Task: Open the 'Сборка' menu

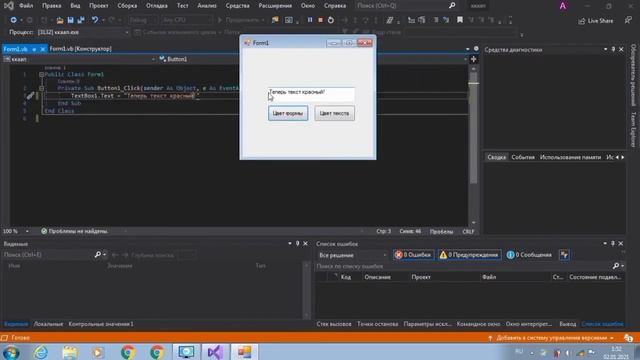Action: 127,6
